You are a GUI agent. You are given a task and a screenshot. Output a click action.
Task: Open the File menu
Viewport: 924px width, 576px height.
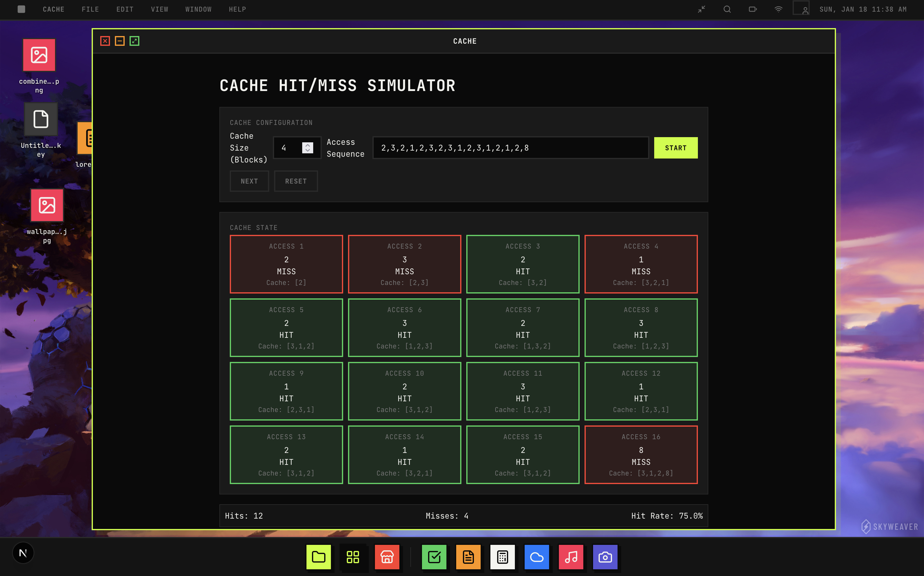(90, 9)
